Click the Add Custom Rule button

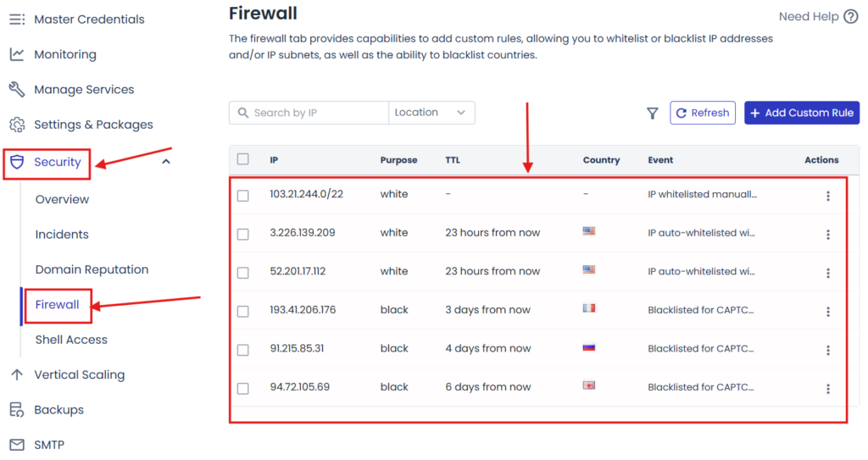801,113
